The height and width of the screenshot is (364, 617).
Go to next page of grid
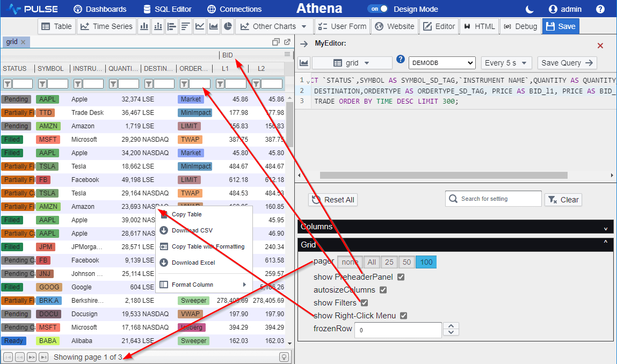tap(32, 357)
